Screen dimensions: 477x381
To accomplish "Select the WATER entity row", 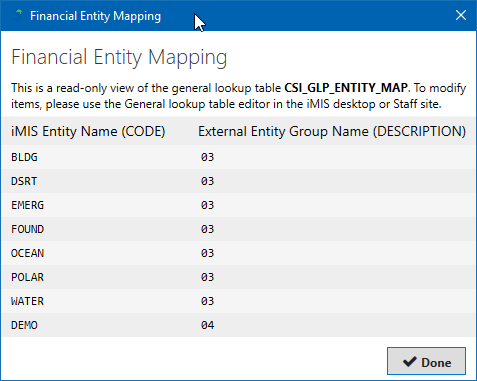I will click(x=238, y=301).
